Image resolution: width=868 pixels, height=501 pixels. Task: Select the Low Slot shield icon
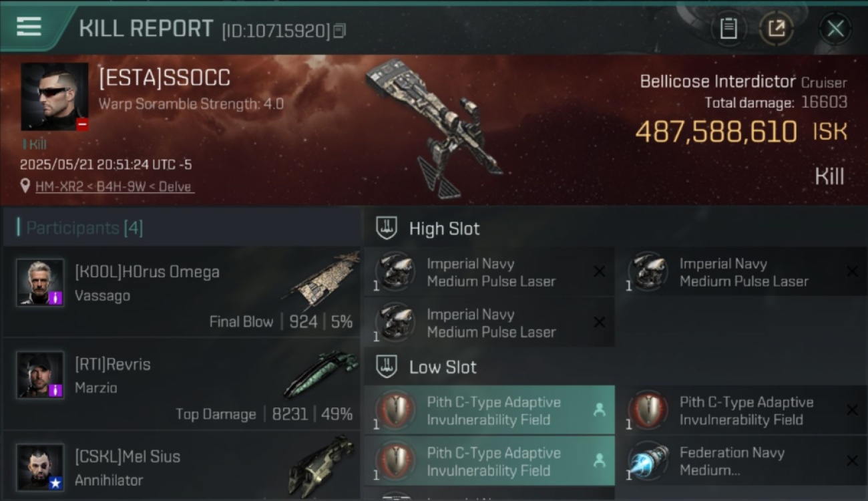pos(387,367)
